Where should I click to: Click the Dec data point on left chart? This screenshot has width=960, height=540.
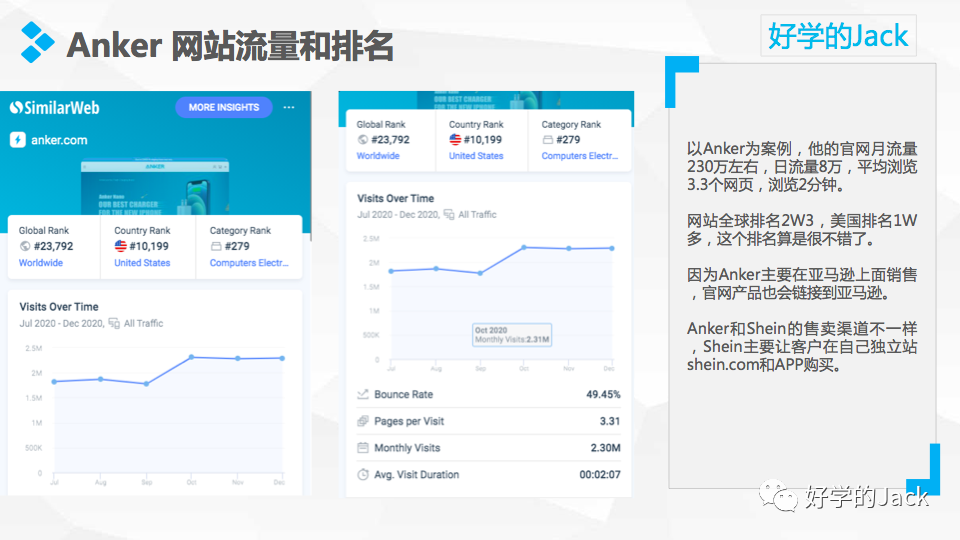coord(282,358)
